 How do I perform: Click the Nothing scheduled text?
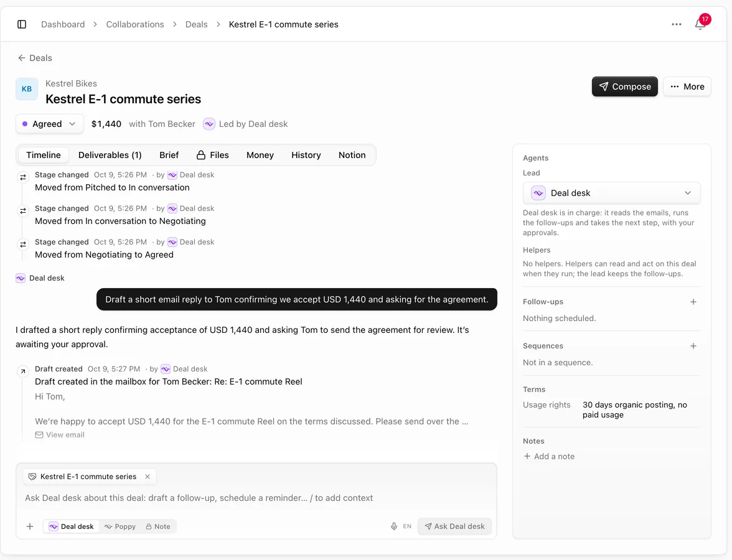tap(559, 319)
